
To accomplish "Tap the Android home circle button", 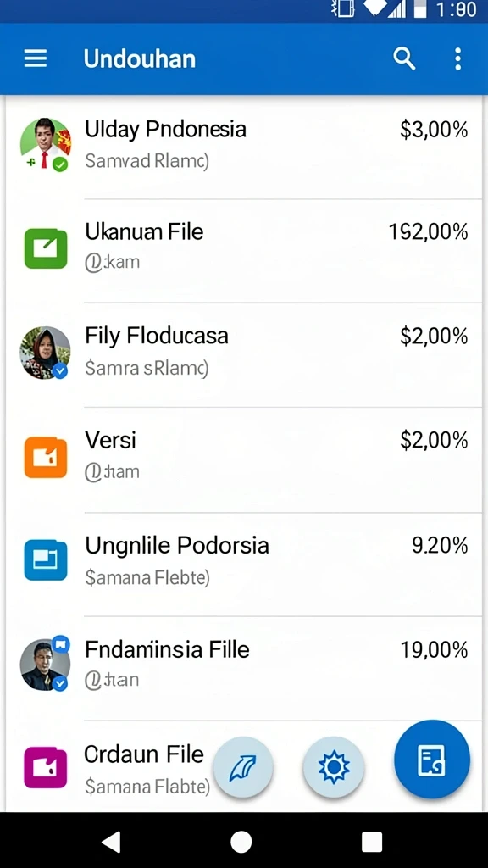I will tap(241, 842).
